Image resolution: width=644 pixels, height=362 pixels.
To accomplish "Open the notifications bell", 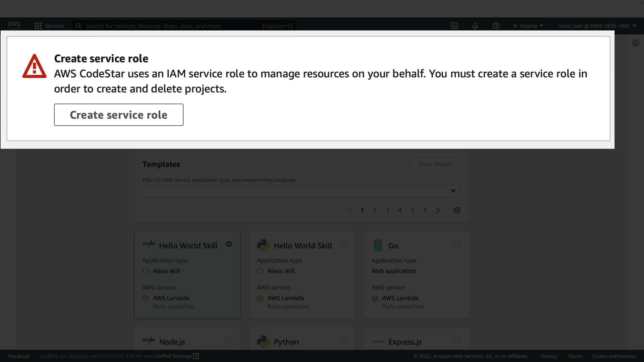I will 475,26.
